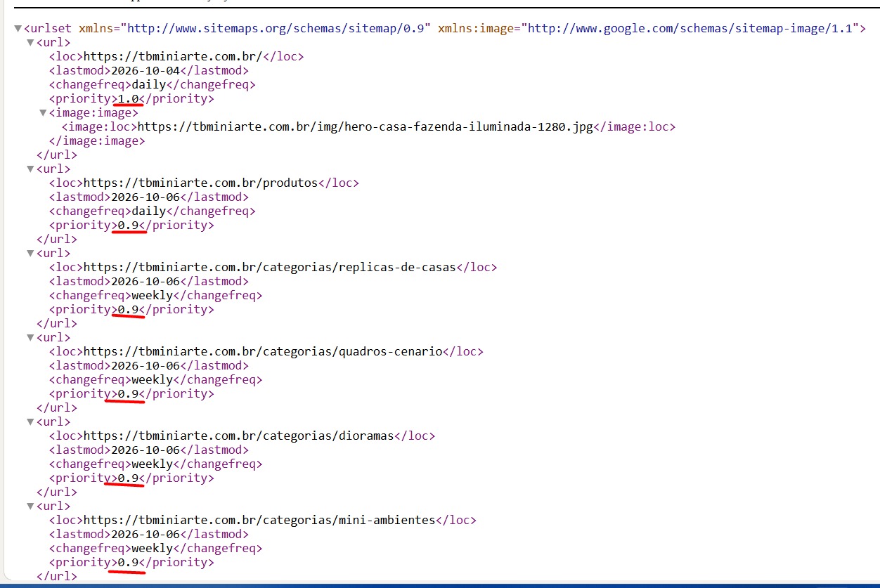This screenshot has height=588, width=880.
Task: Click the priority value 1.0
Action: pyautogui.click(x=129, y=98)
